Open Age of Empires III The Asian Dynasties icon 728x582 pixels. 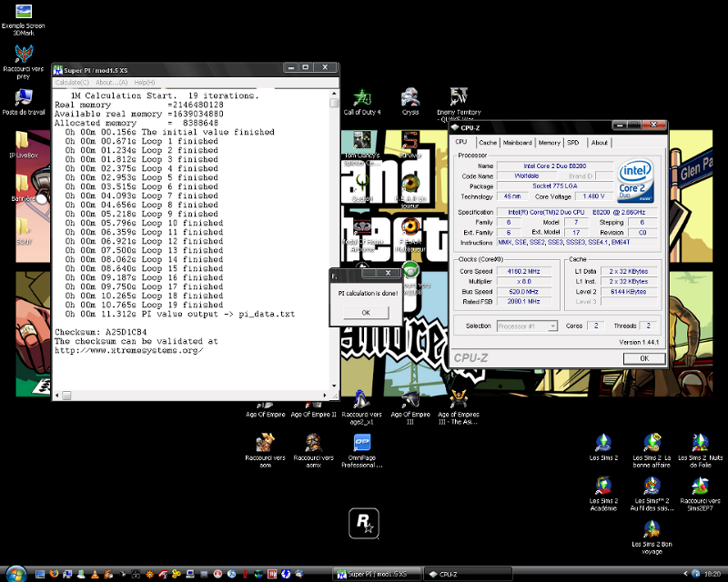(459, 407)
